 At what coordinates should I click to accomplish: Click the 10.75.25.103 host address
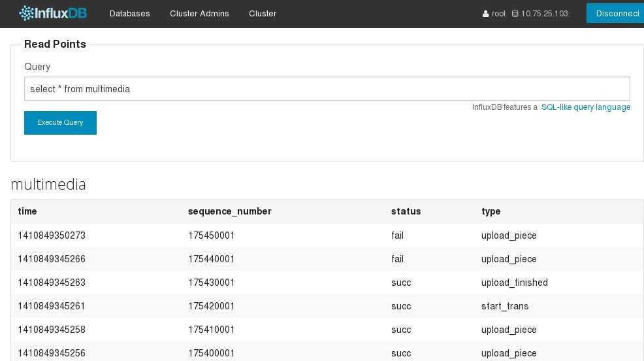(x=545, y=14)
